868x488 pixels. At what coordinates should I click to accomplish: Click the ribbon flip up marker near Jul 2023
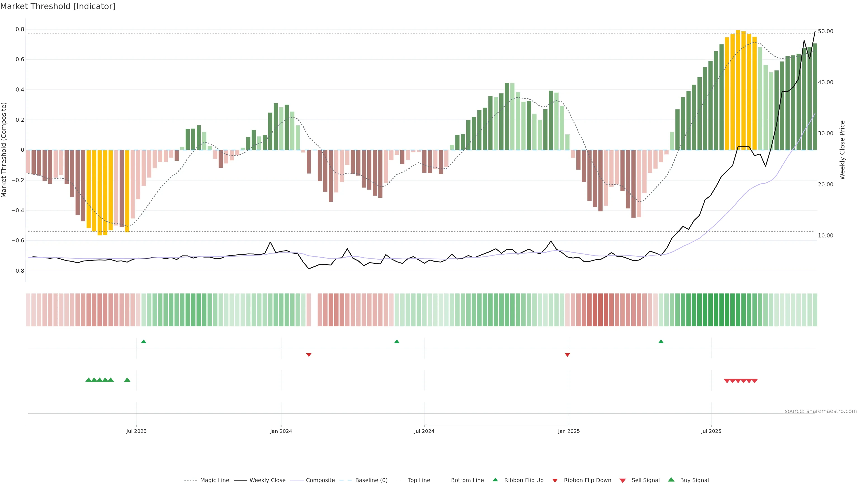[x=144, y=342]
